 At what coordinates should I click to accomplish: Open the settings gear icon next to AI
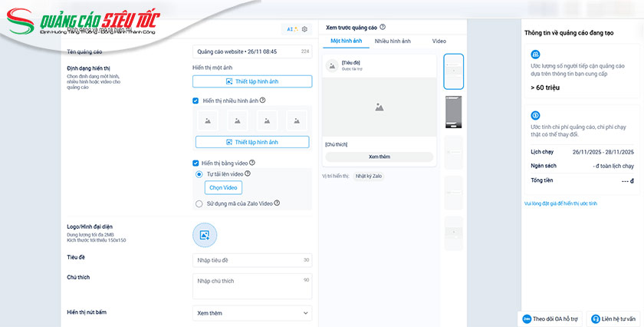pos(304,29)
